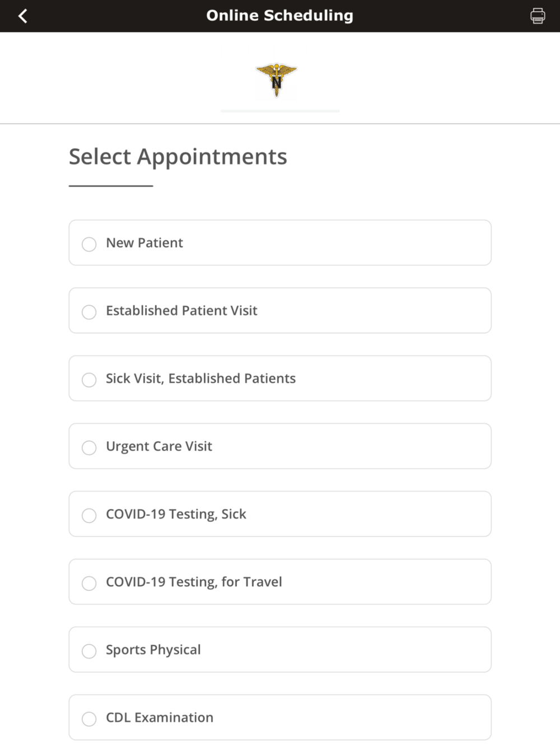The height and width of the screenshot is (747, 560).
Task: Choose COVID-19 Testing, for Travel radio button
Action: tap(89, 583)
